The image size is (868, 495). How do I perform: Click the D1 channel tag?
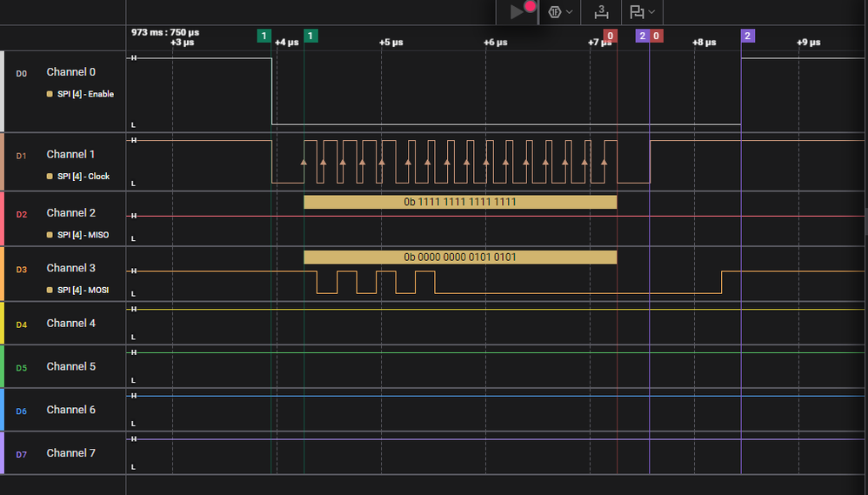coord(21,156)
